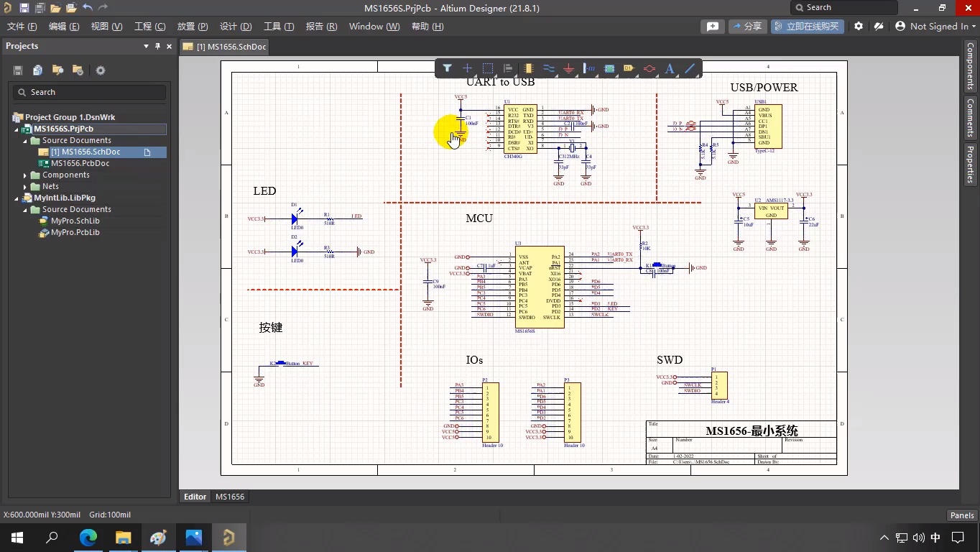
Task: Expand the Components folder
Action: [26, 175]
